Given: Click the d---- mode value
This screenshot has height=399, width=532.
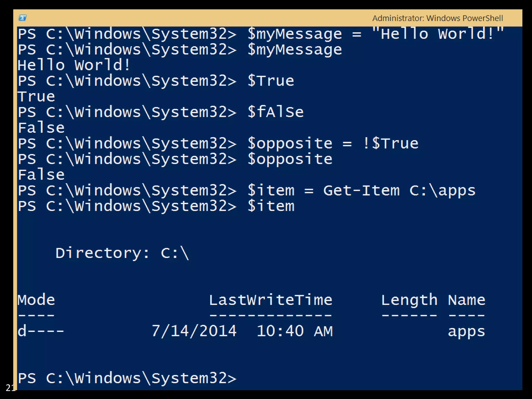Looking at the screenshot, I should pyautogui.click(x=41, y=331).
